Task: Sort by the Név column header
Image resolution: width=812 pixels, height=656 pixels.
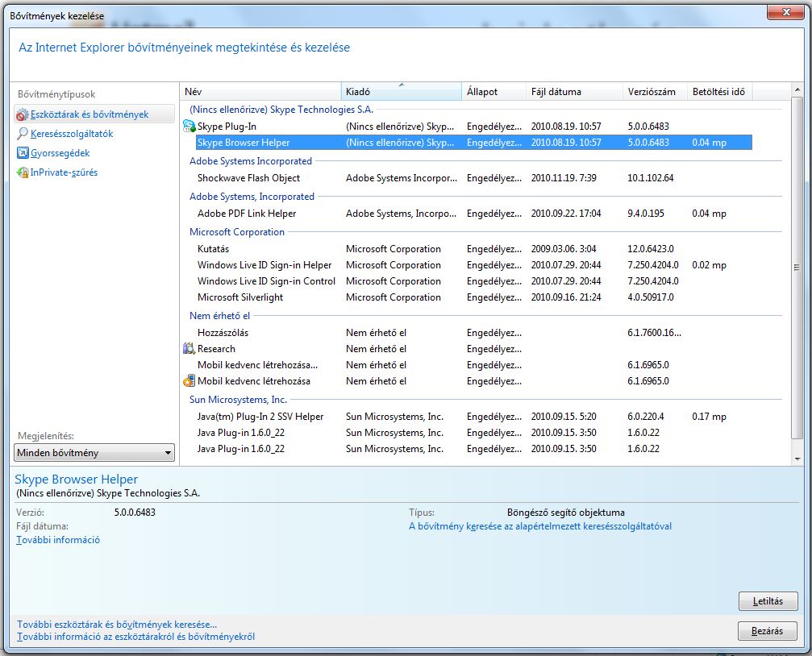Action: point(260,92)
